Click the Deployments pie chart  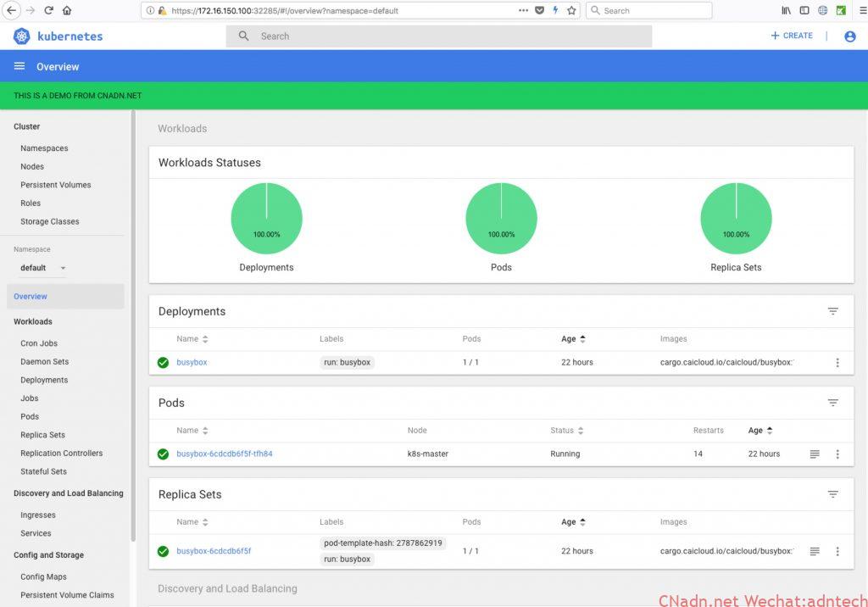pos(267,218)
